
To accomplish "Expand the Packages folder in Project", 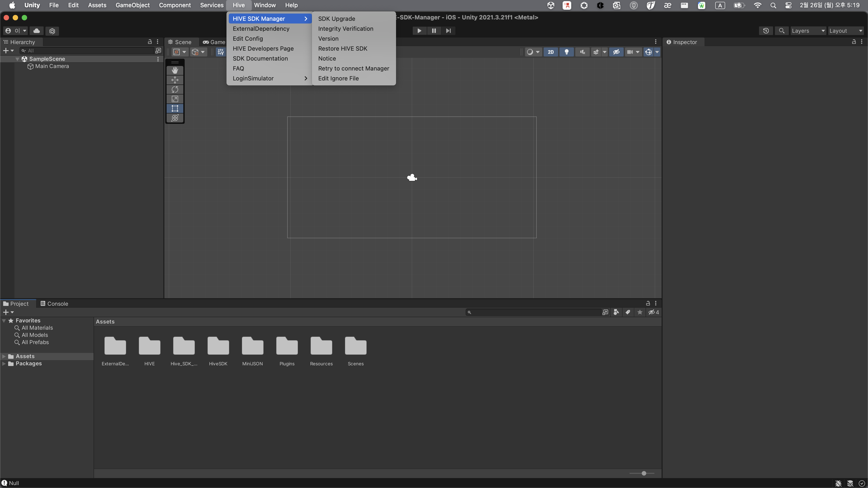I will click(4, 363).
